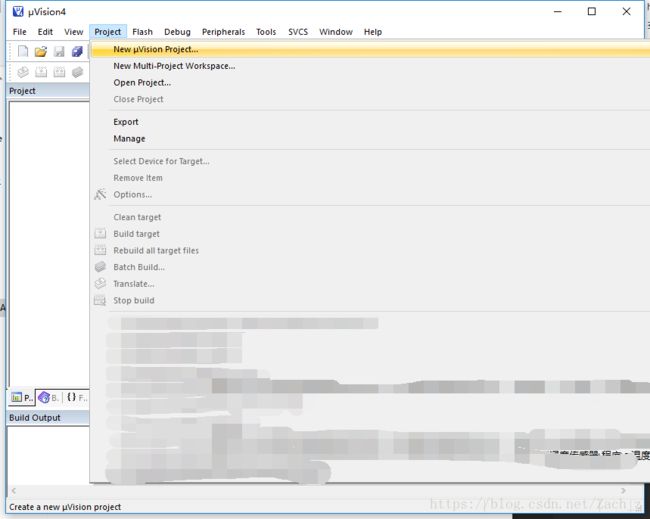Maximize the µVision4 window
This screenshot has width=650, height=519.
[x=592, y=12]
